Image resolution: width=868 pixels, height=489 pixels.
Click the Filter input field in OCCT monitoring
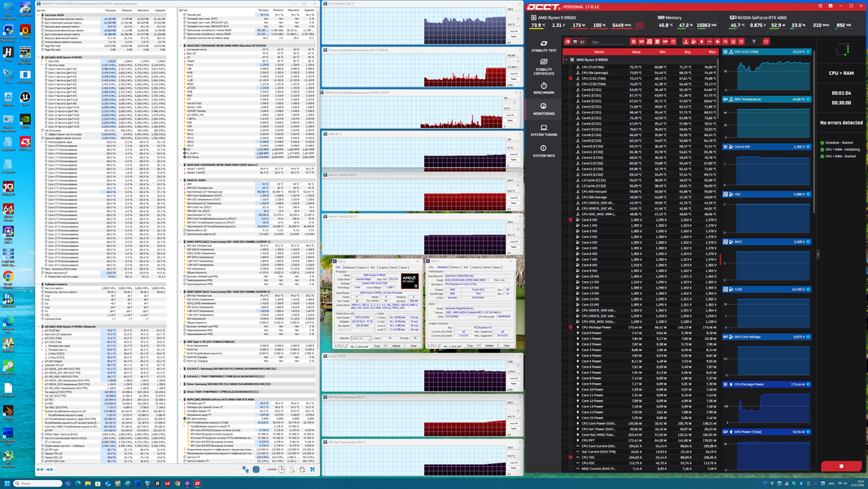607,42
